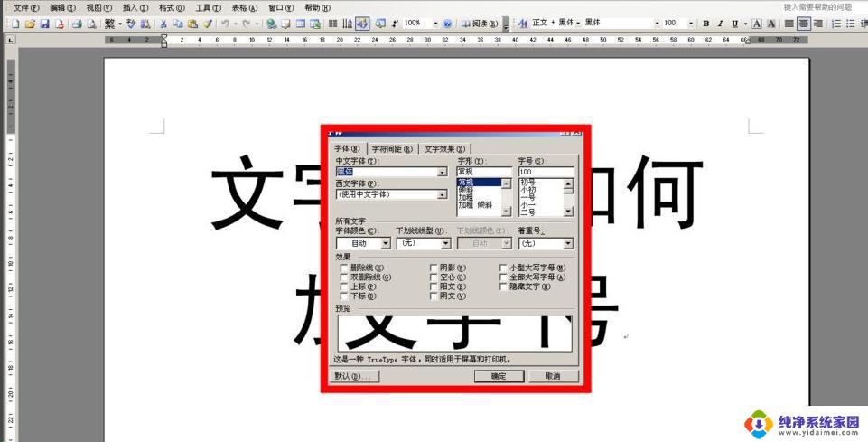Check the 全部大写字母 all caps option

click(503, 277)
